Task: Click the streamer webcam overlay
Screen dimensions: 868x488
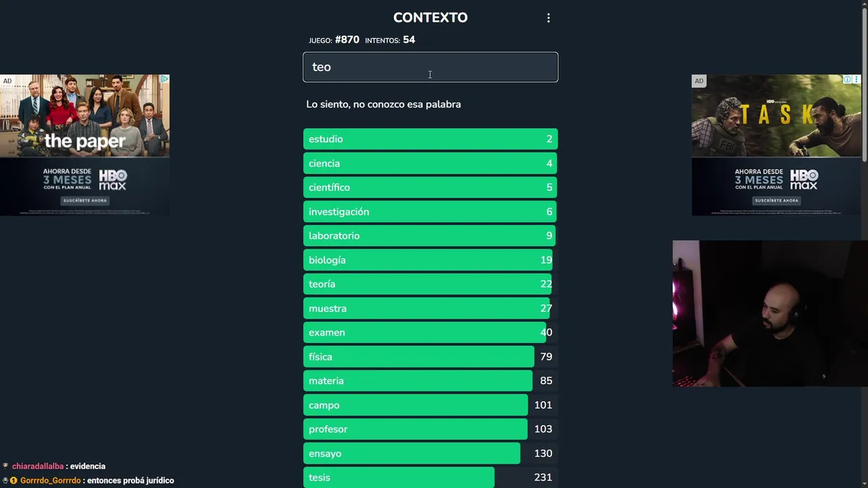Action: (770, 314)
